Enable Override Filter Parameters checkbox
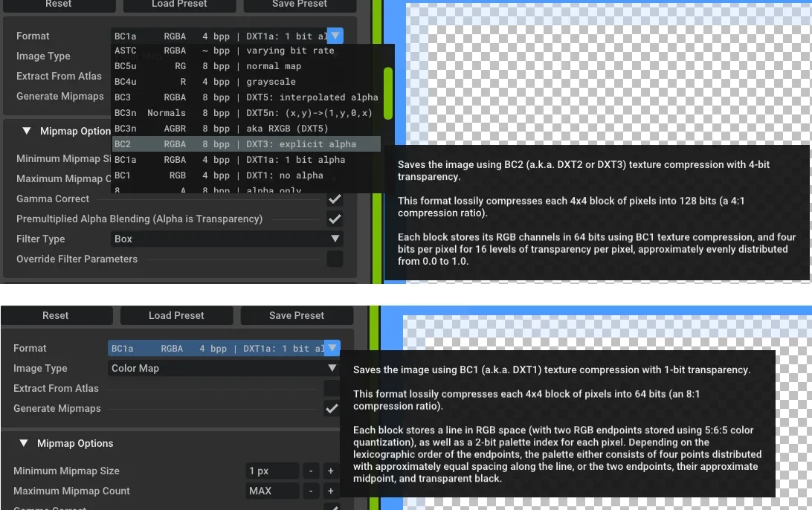Image resolution: width=812 pixels, height=510 pixels. point(335,259)
